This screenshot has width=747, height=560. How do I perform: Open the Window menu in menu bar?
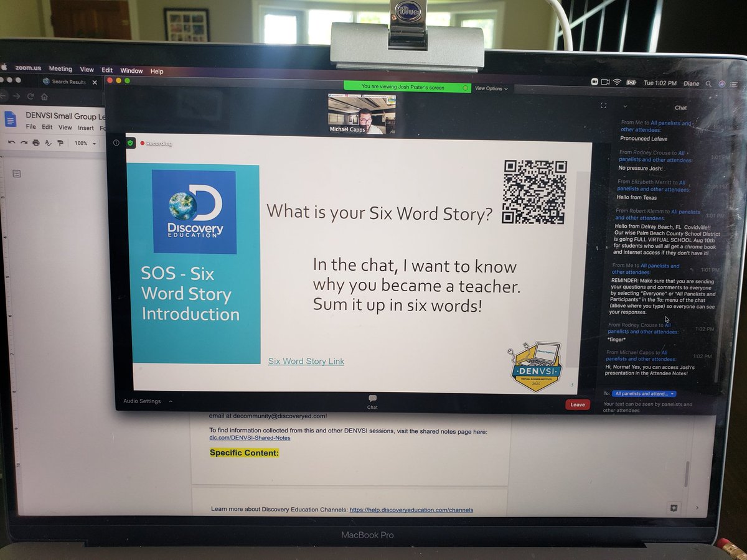pos(131,71)
